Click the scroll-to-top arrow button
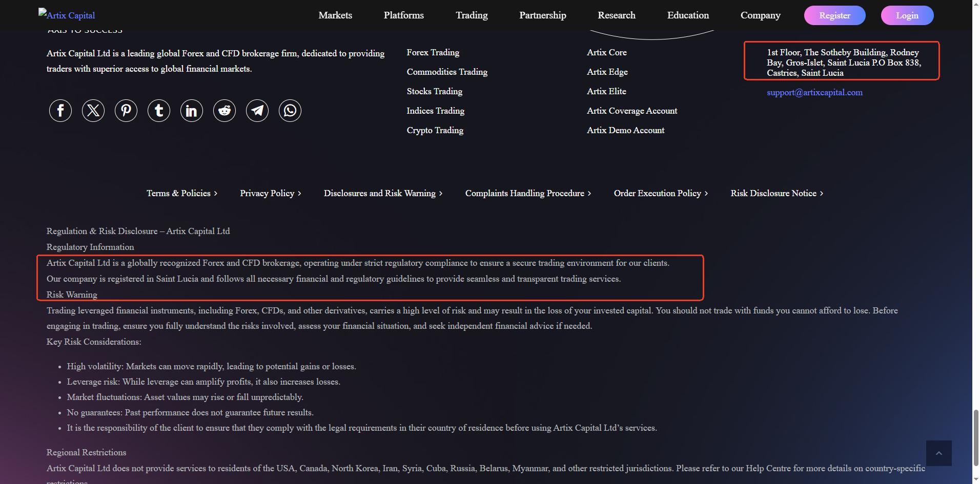The width and height of the screenshot is (980, 484). [x=939, y=453]
